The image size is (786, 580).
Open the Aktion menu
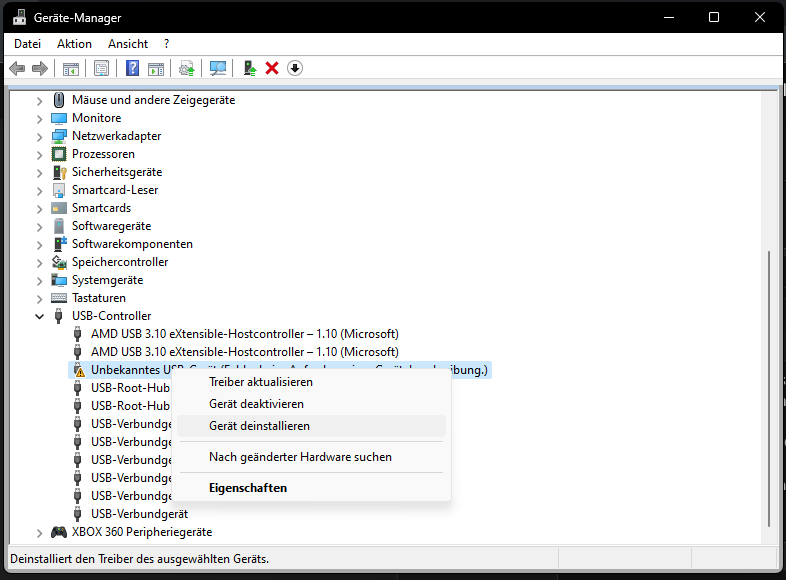coord(74,44)
